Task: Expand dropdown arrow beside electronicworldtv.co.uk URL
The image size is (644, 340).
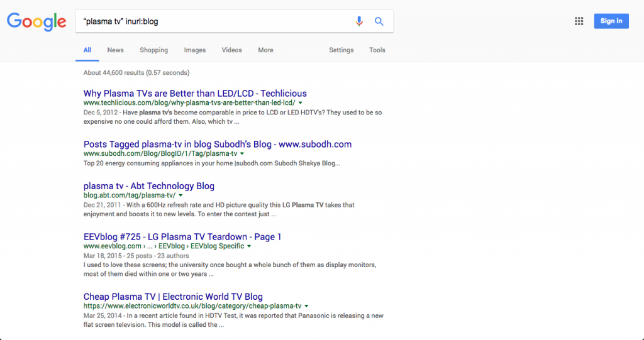Action: click(306, 306)
